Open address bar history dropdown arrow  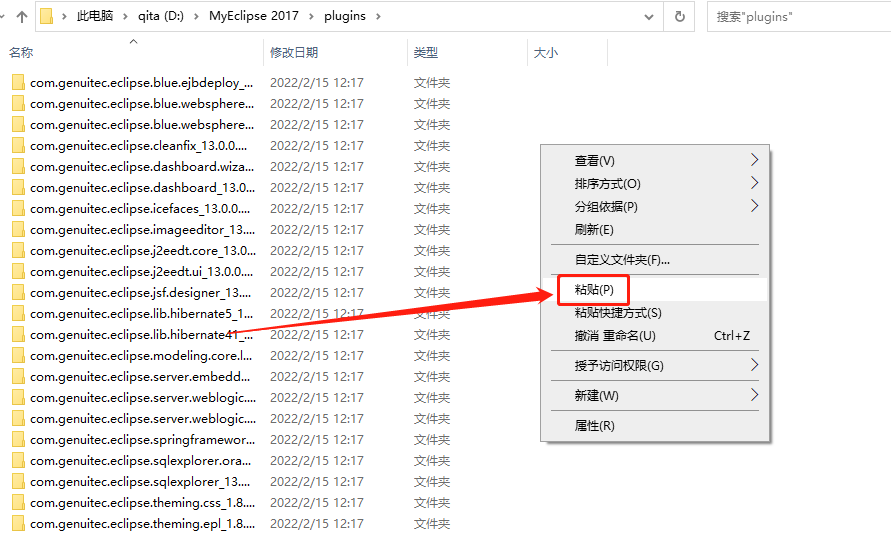[x=649, y=17]
